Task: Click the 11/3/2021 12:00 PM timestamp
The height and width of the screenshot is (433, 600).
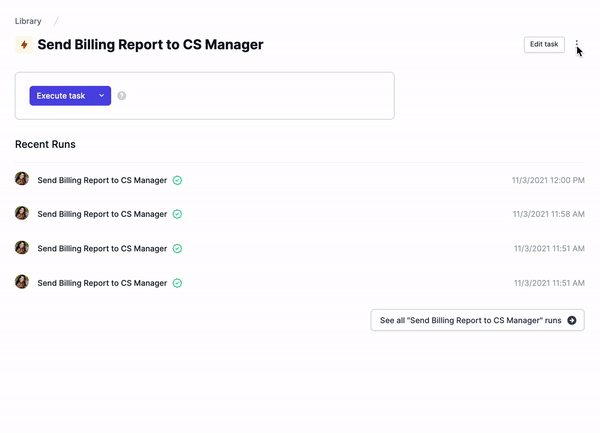Action: coord(548,180)
